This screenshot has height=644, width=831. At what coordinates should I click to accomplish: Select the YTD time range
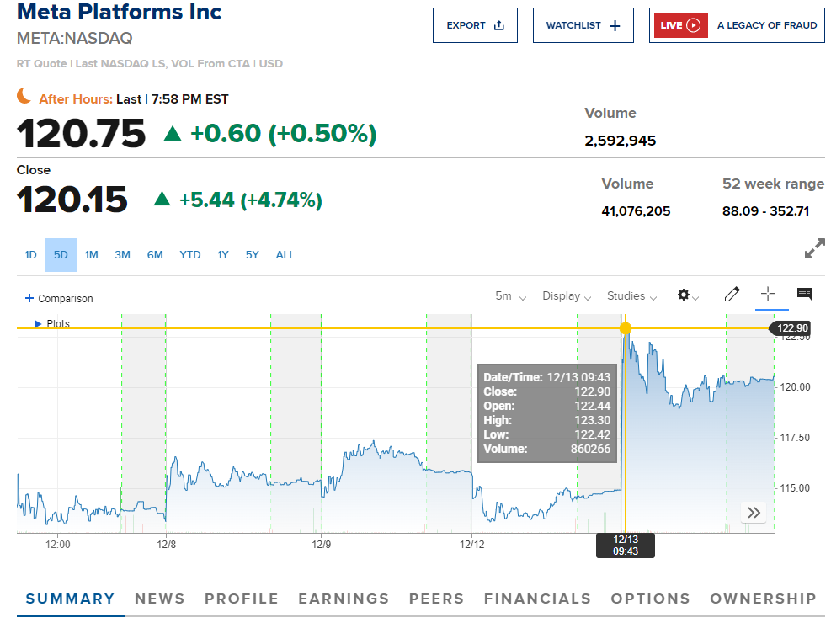pos(190,255)
